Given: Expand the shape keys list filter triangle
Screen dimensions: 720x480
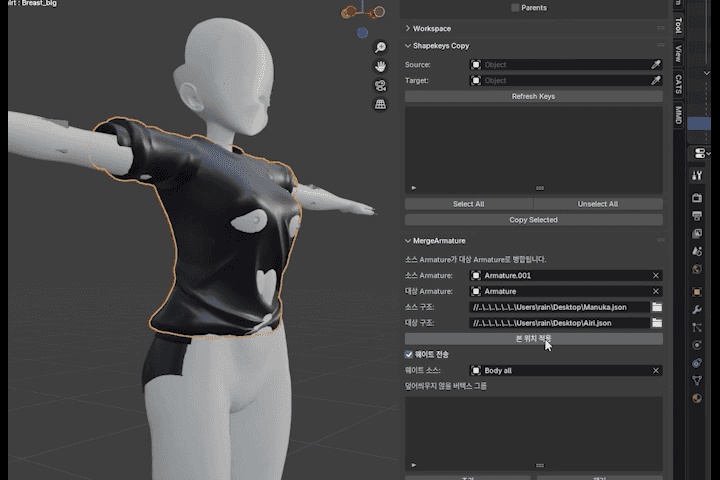Looking at the screenshot, I should tap(414, 188).
